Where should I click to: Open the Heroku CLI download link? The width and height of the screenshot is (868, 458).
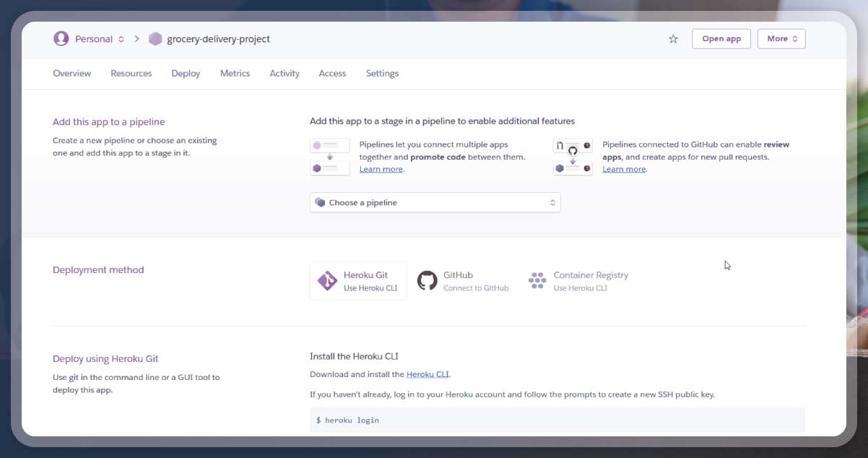(x=428, y=374)
